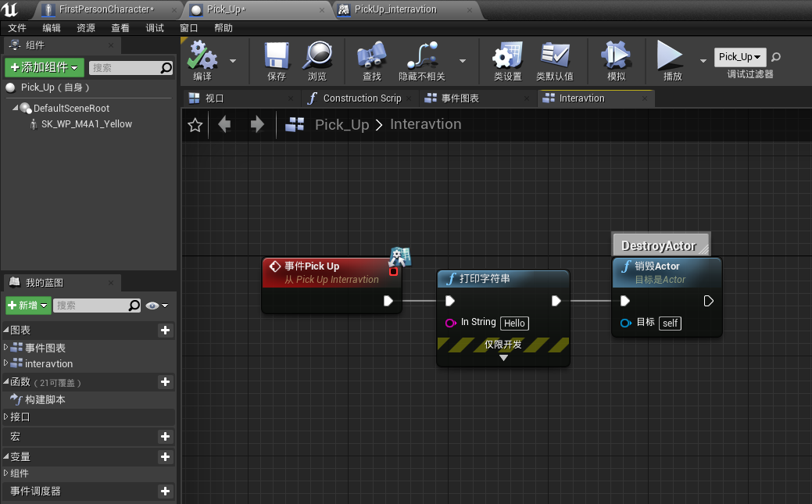812x504 pixels.
Task: Expand the Print String node's advanced arrow
Action: (503, 358)
